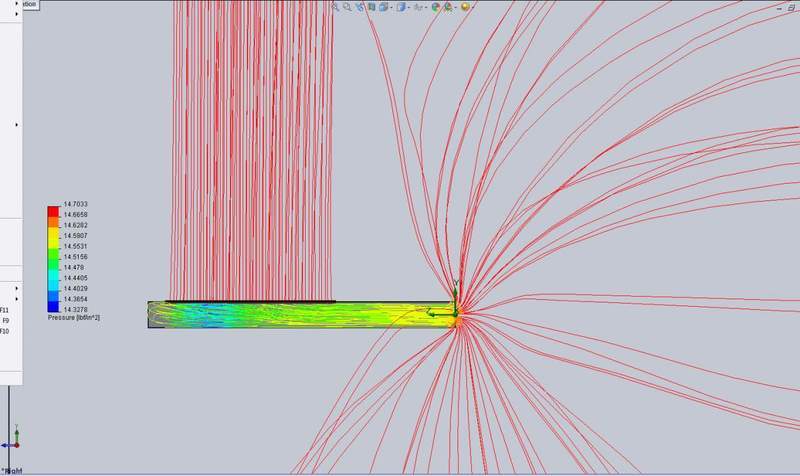800x476 pixels.
Task: Expand the View Settings dropdown arrow
Action: click(475, 6)
